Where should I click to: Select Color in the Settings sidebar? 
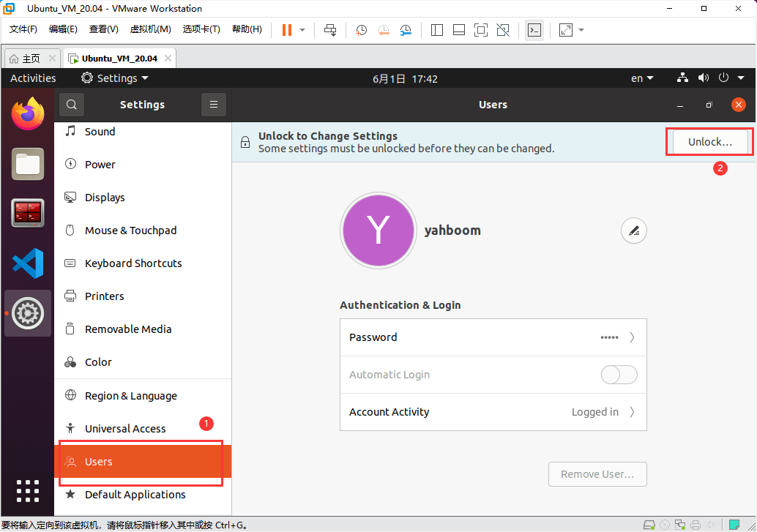click(143, 362)
